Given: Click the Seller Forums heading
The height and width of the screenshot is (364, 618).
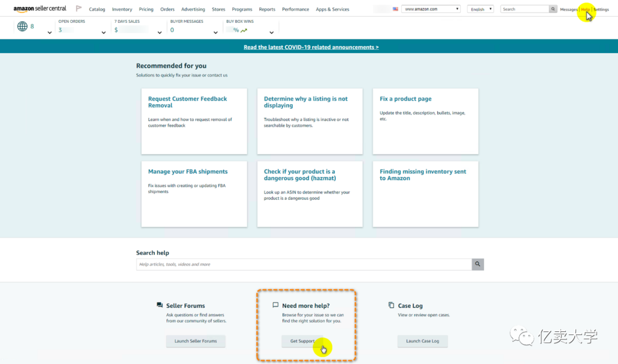Looking at the screenshot, I should pyautogui.click(x=185, y=306).
